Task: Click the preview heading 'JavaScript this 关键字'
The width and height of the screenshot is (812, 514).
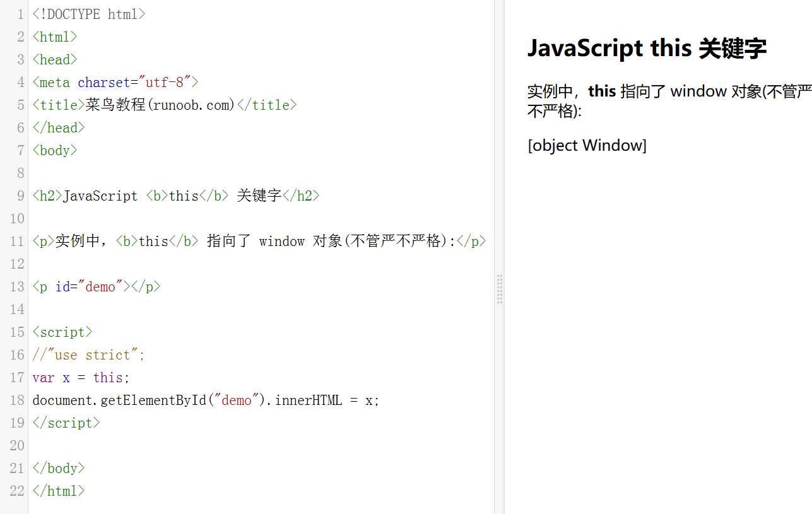Action: (647, 48)
